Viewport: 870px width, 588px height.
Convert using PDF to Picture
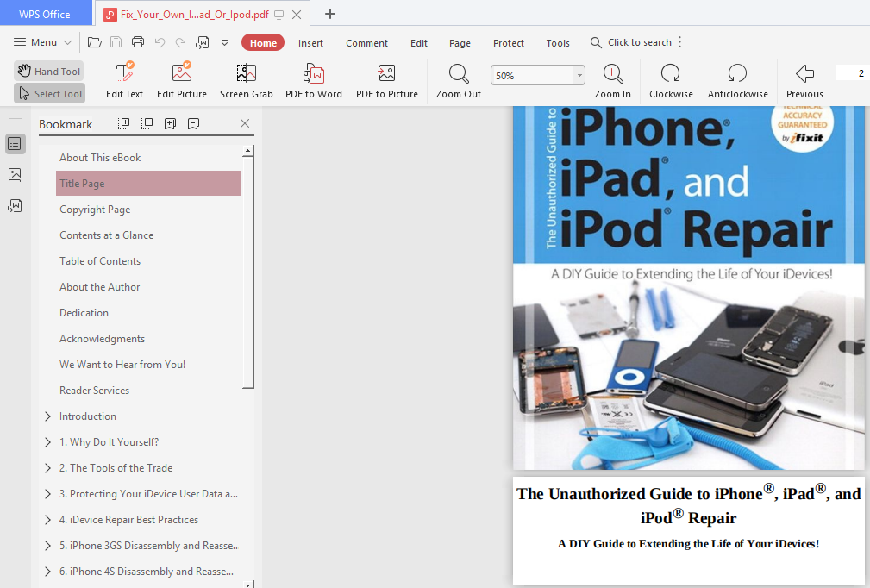click(x=387, y=80)
